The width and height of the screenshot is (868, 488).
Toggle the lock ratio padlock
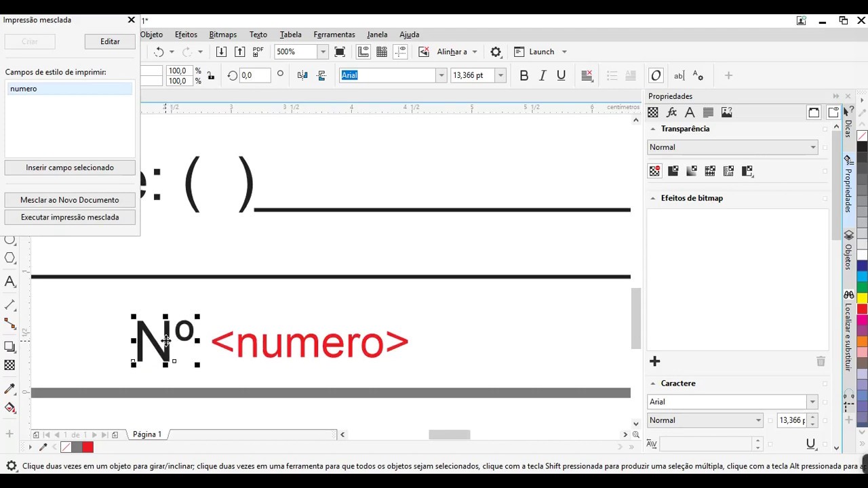(211, 75)
